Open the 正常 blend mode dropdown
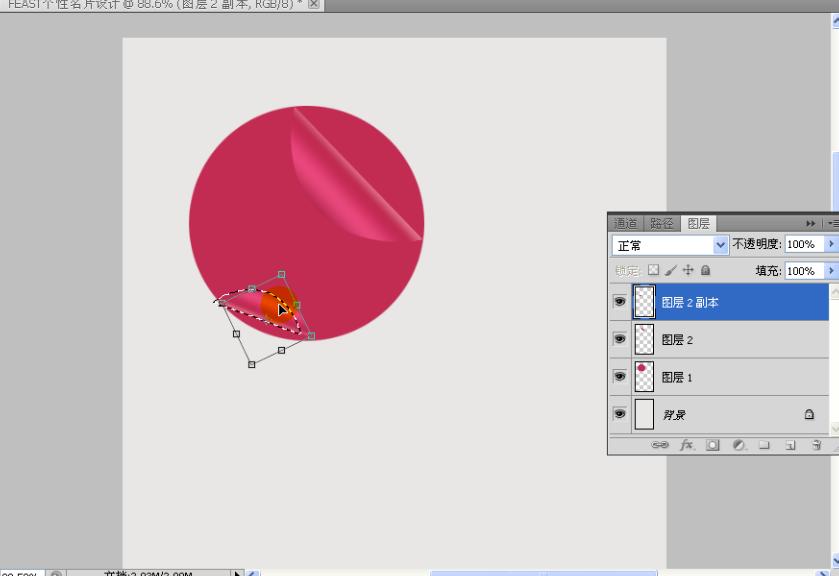The width and height of the screenshot is (839, 576). coord(721,244)
